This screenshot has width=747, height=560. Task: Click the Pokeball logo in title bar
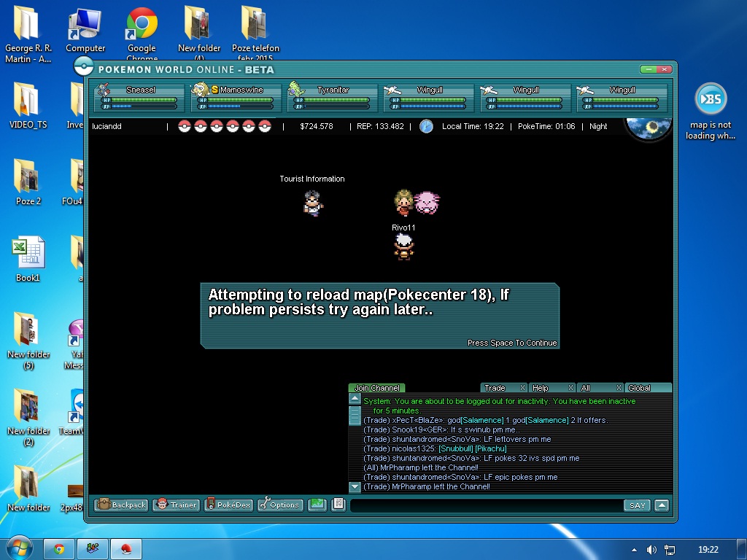(x=84, y=66)
